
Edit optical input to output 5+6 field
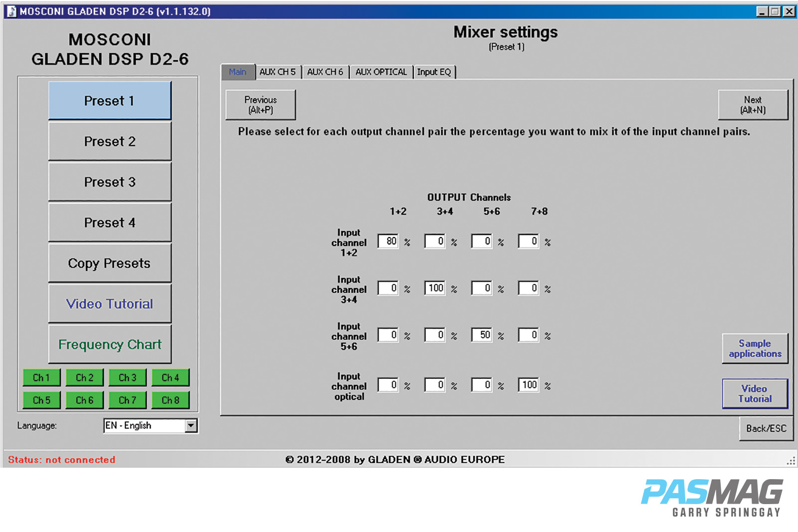[482, 385]
